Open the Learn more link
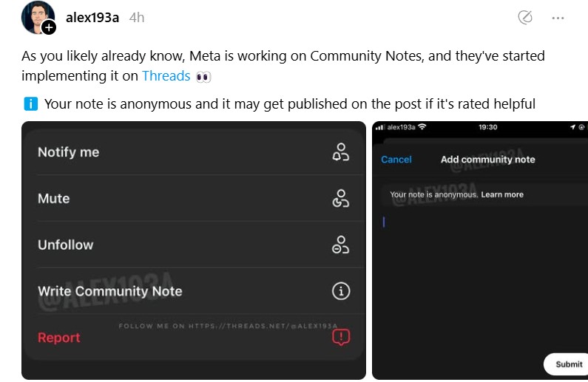588x382 pixels. tap(502, 195)
